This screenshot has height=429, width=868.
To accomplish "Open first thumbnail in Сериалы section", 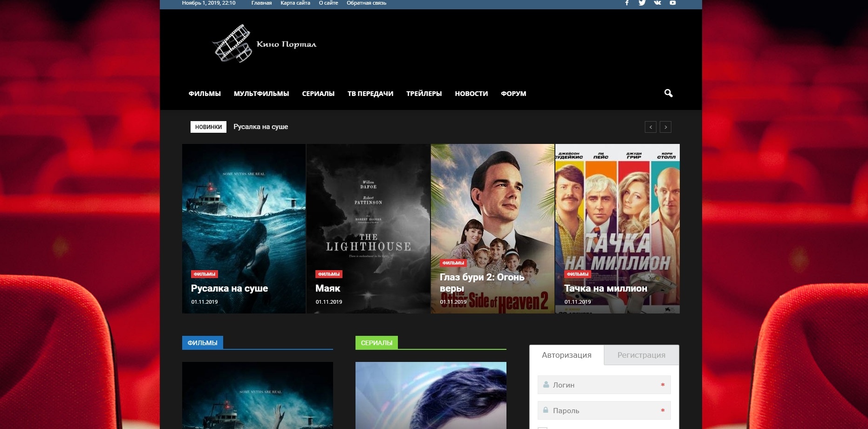I will 431,395.
